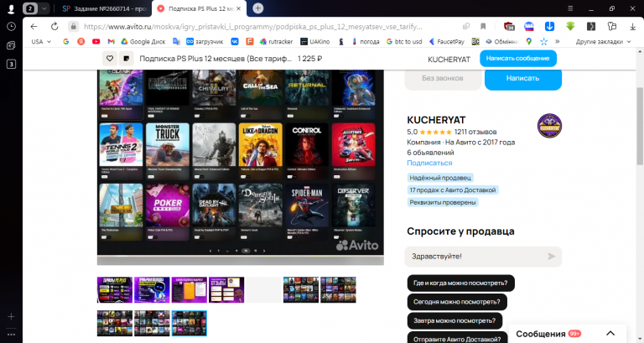Open the Google Диск bookmark
Screen dimensions: 644x343
pos(143,41)
